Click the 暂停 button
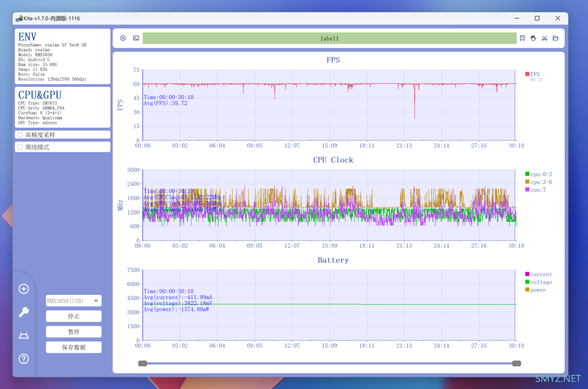 pos(73,332)
